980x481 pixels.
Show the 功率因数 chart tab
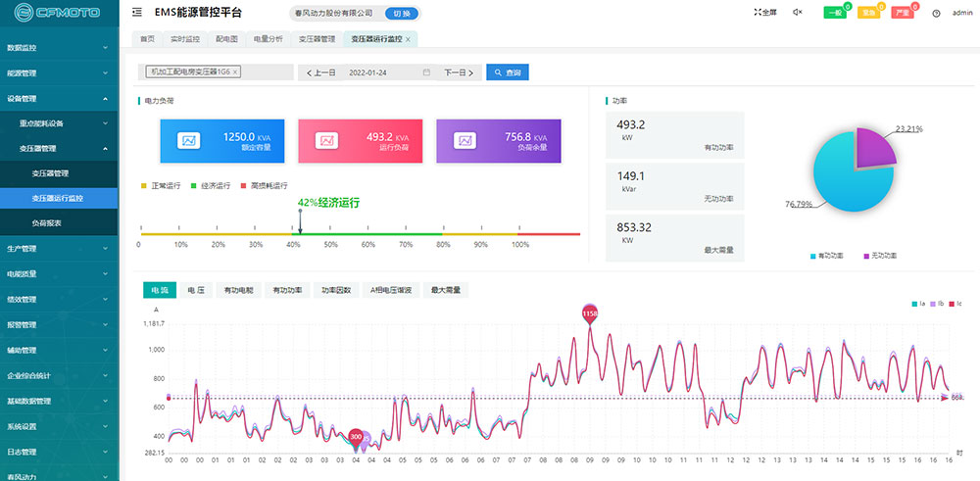335,290
